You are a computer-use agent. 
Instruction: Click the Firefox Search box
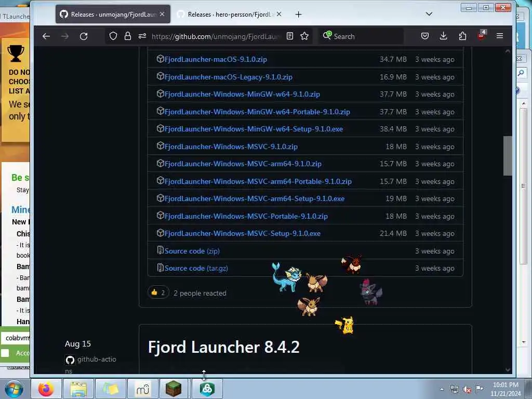[x=362, y=36]
